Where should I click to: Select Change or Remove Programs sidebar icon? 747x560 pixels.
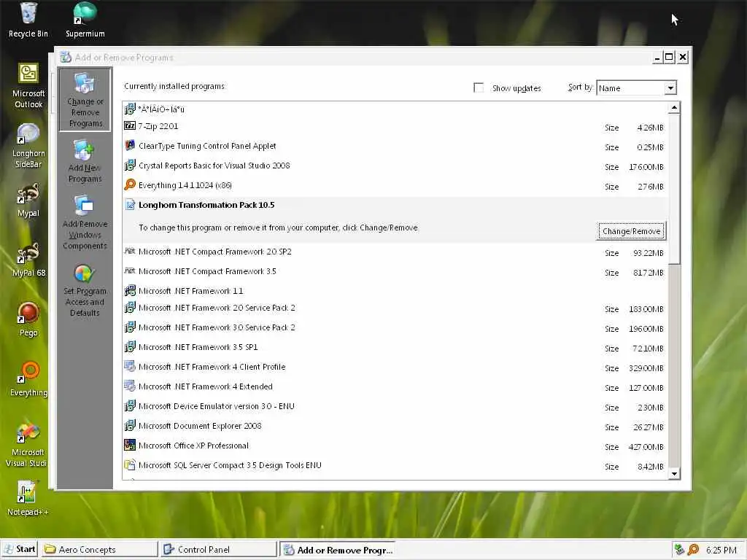85,99
